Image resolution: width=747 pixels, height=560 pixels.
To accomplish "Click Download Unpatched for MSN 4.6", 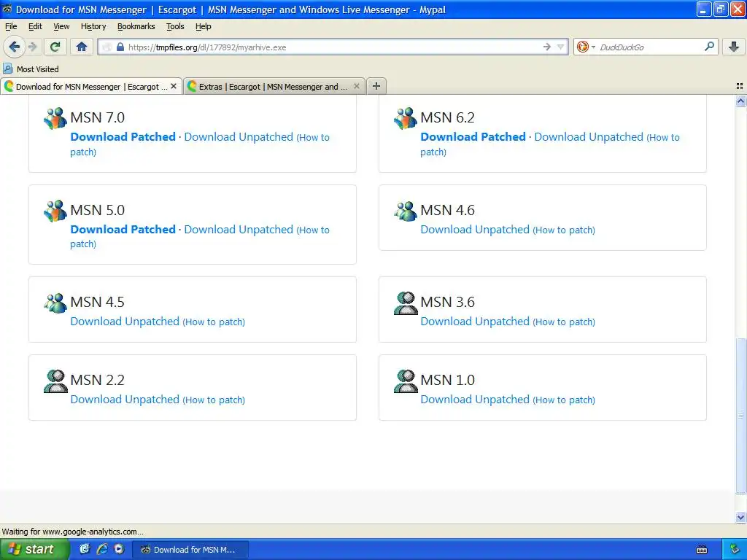I will pos(475,229).
